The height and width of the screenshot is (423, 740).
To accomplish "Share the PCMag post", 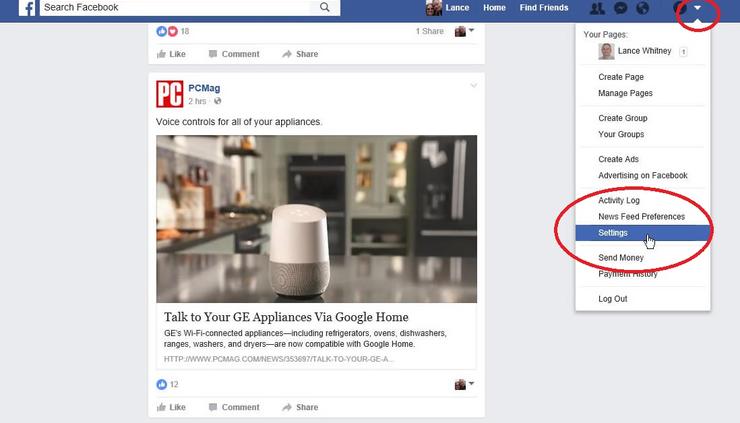I will pos(300,407).
